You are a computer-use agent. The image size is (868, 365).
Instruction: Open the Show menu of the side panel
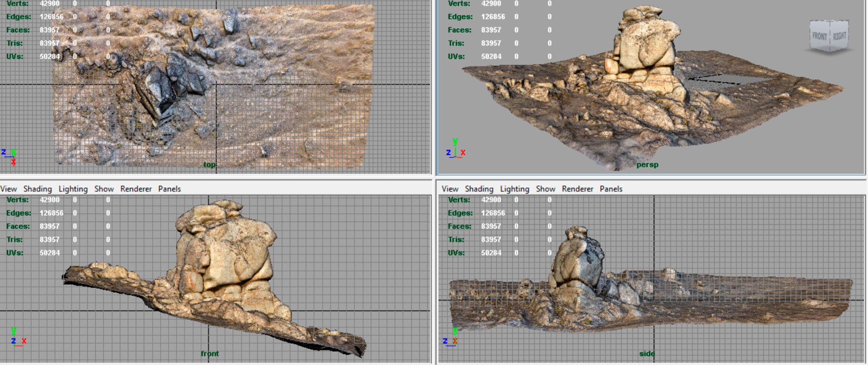546,189
